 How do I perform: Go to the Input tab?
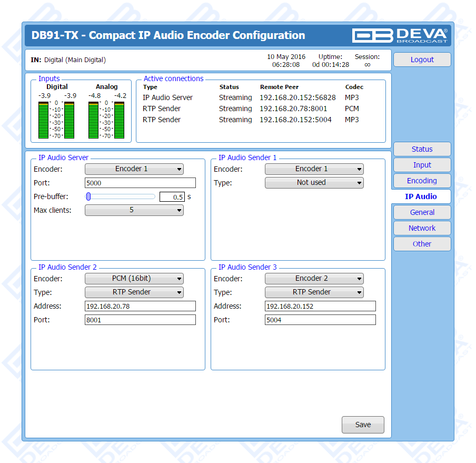[x=422, y=165]
